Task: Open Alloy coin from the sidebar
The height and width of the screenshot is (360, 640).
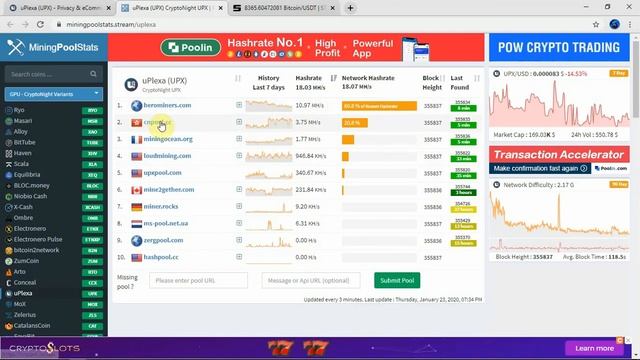Action: [20, 131]
